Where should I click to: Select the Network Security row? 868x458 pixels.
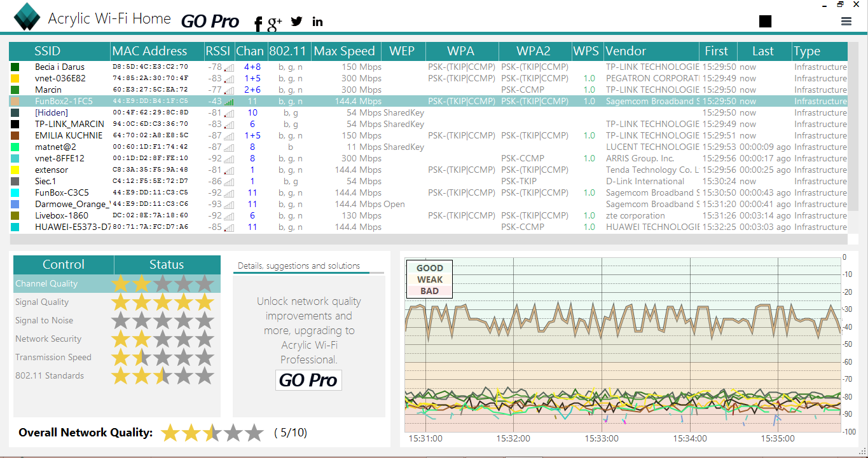point(117,339)
